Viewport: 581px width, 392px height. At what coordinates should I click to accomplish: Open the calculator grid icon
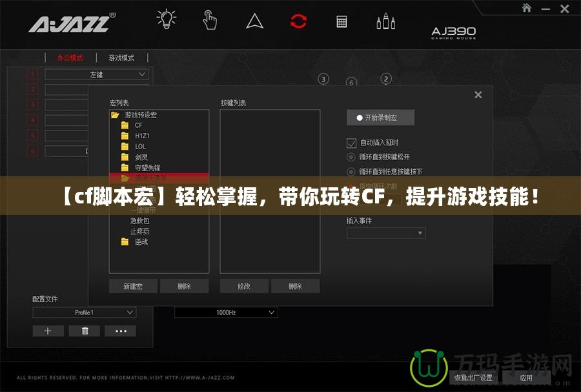click(x=341, y=21)
